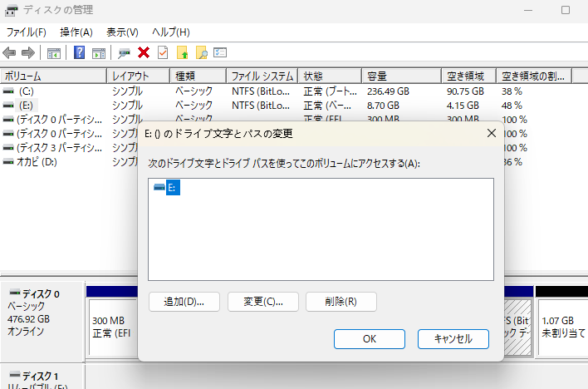Click the drive connect toolbar icon
The image size is (588, 389).
pyautogui.click(x=125, y=53)
